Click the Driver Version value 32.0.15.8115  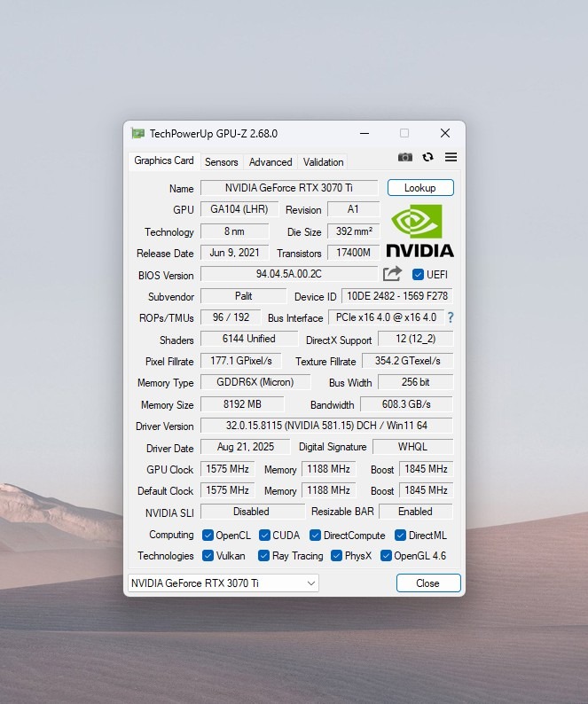tap(326, 426)
